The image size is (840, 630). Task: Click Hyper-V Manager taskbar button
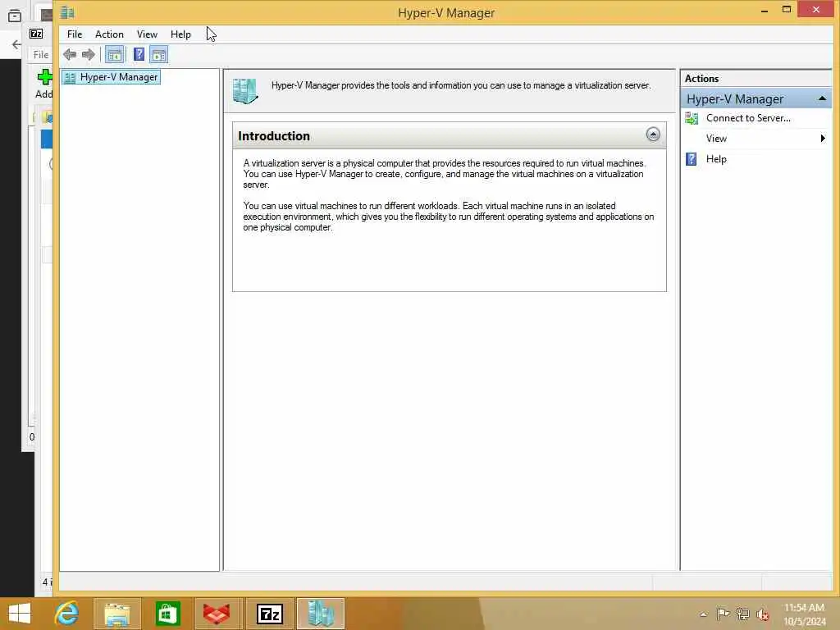(321, 614)
